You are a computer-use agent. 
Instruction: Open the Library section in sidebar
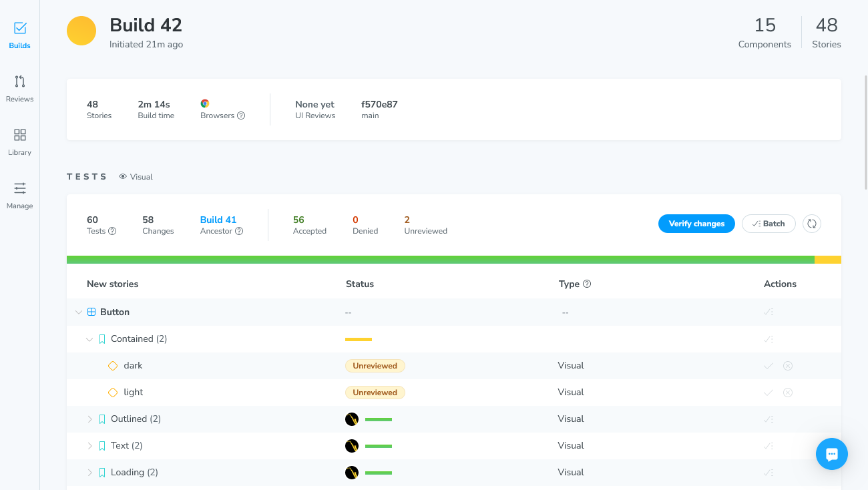pos(20,142)
